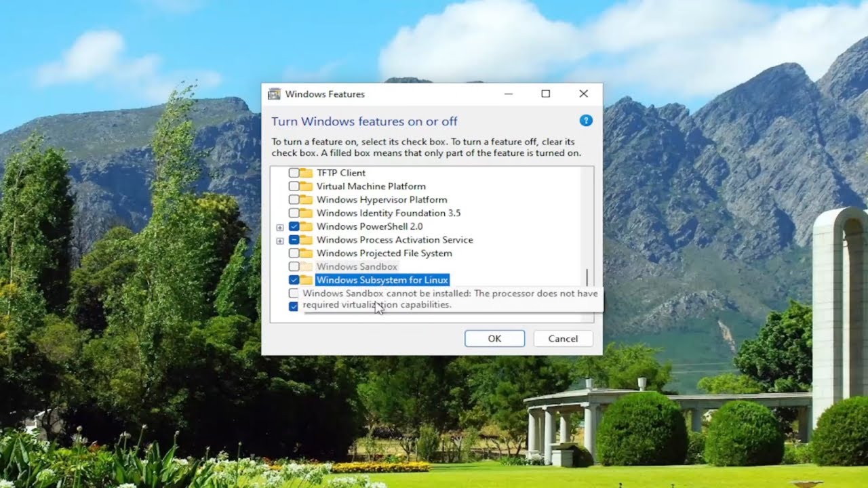
Task: Click the Windows Identity Foundation 3.5 folder icon
Action: (306, 213)
